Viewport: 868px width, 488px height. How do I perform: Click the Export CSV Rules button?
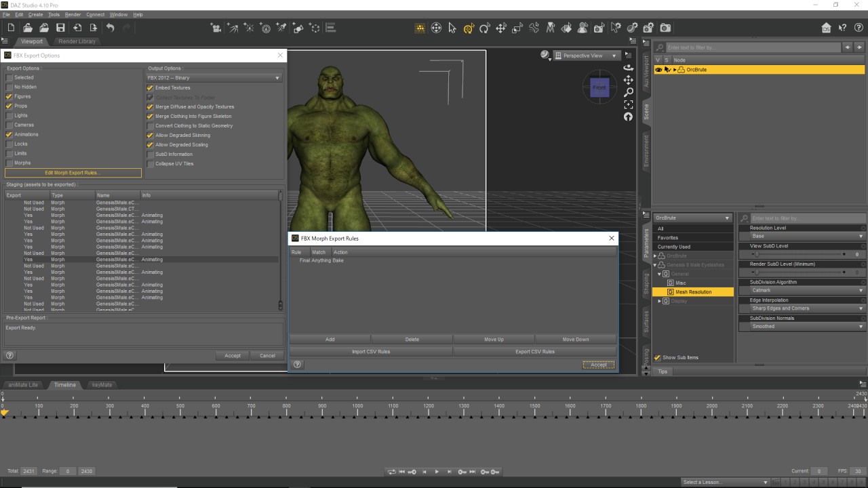[535, 351]
